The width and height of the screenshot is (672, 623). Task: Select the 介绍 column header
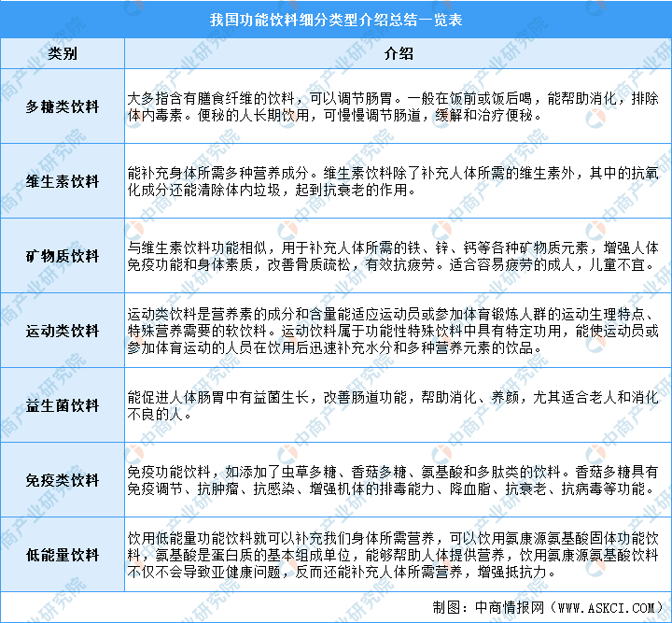(x=399, y=53)
